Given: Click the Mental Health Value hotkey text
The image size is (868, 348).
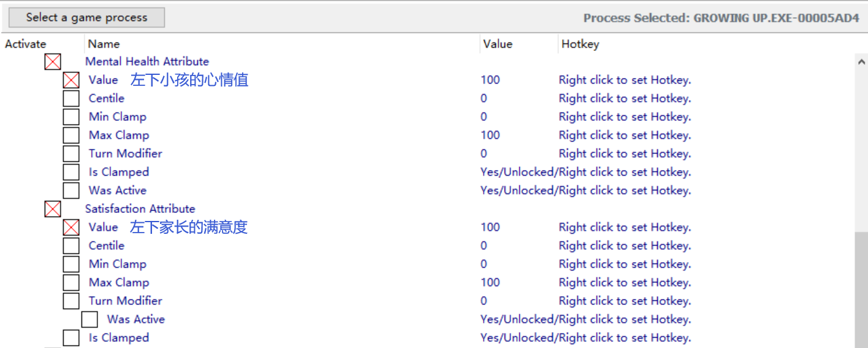Looking at the screenshot, I should [x=625, y=80].
